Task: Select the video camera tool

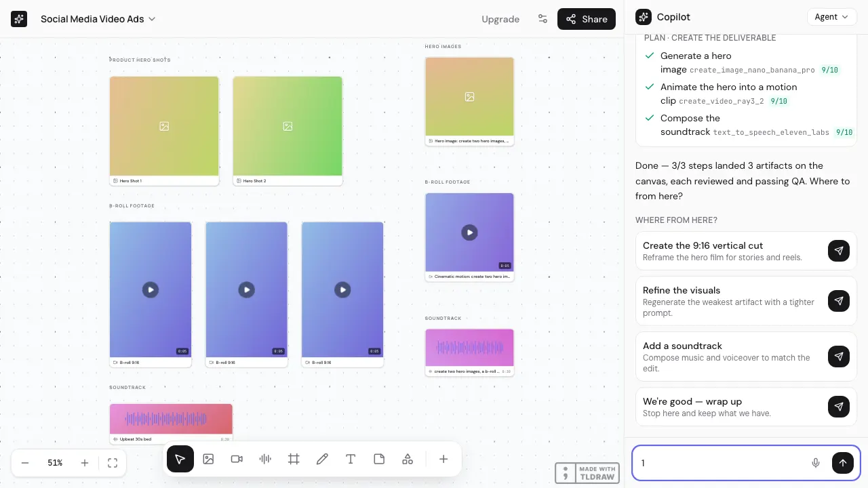Action: [x=237, y=459]
